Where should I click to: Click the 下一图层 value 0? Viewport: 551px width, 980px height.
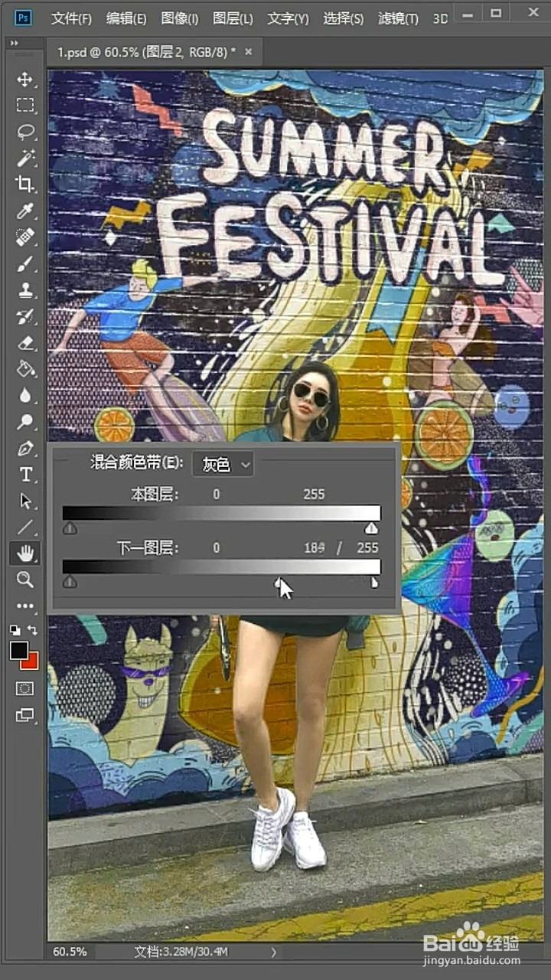point(217,548)
